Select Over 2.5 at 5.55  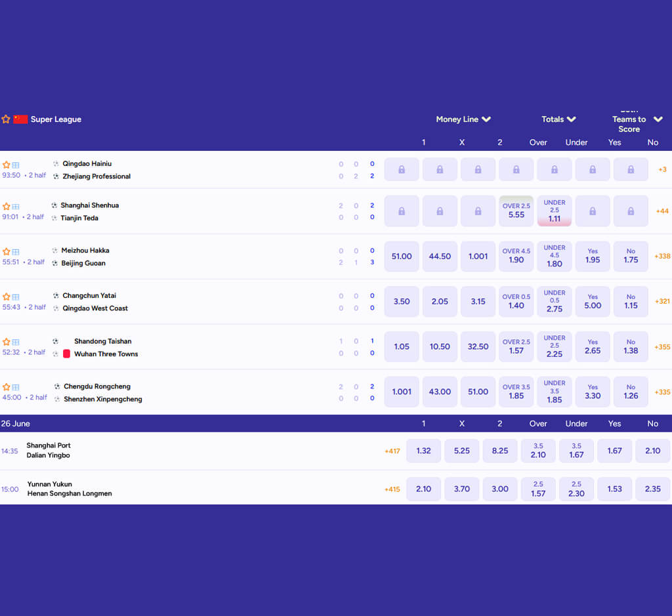516,211
